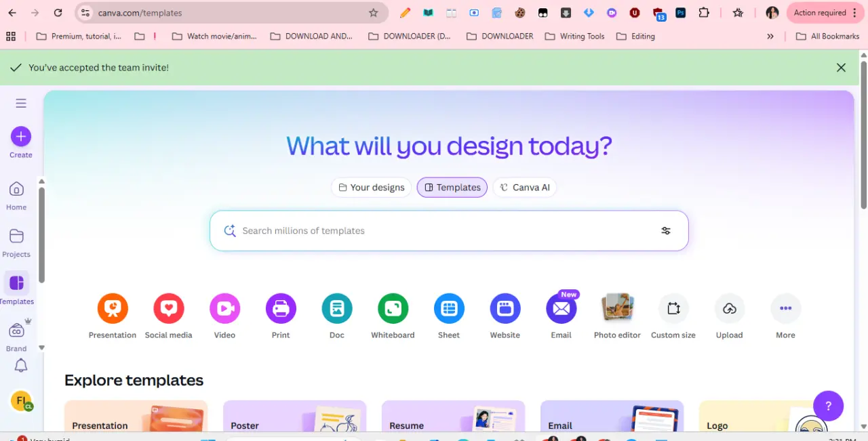Expand the hidden bookmarks chevron
Image resolution: width=868 pixels, height=441 pixels.
(x=770, y=36)
